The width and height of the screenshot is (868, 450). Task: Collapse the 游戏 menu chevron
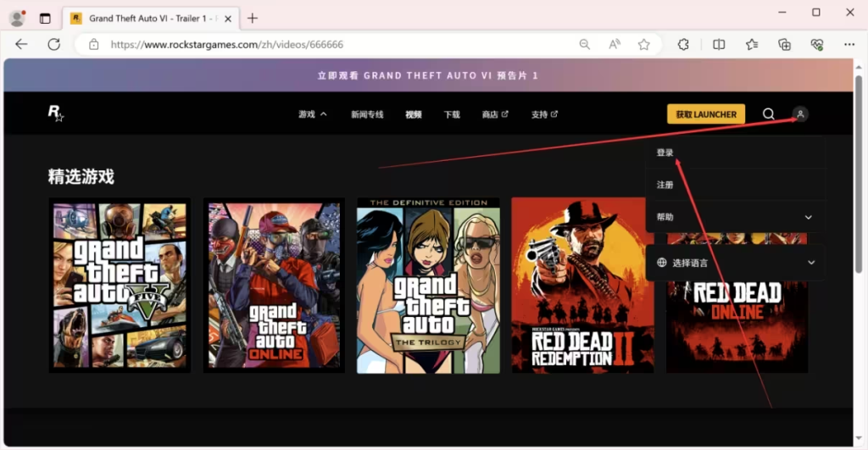(x=324, y=114)
